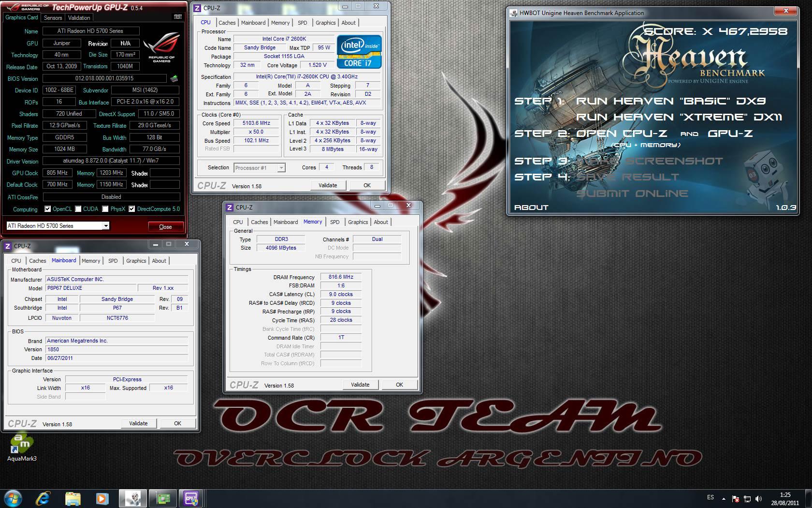Image resolution: width=812 pixels, height=508 pixels.
Task: Click the Driver Version field in GPU-Z
Action: tap(111, 161)
